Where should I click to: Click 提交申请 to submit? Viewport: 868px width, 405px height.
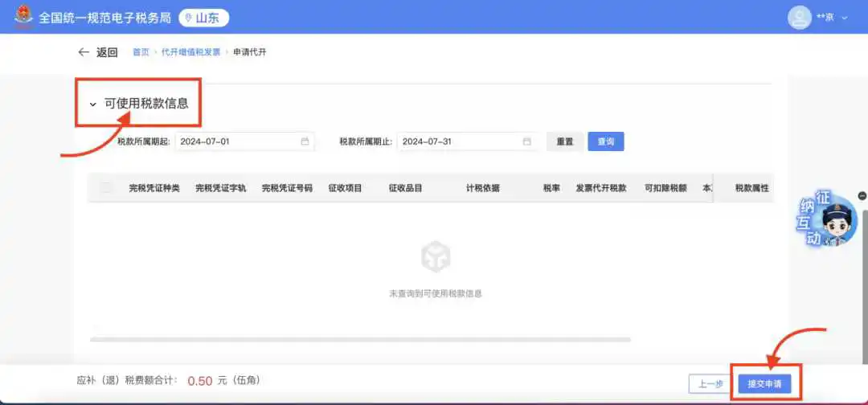(x=769, y=384)
